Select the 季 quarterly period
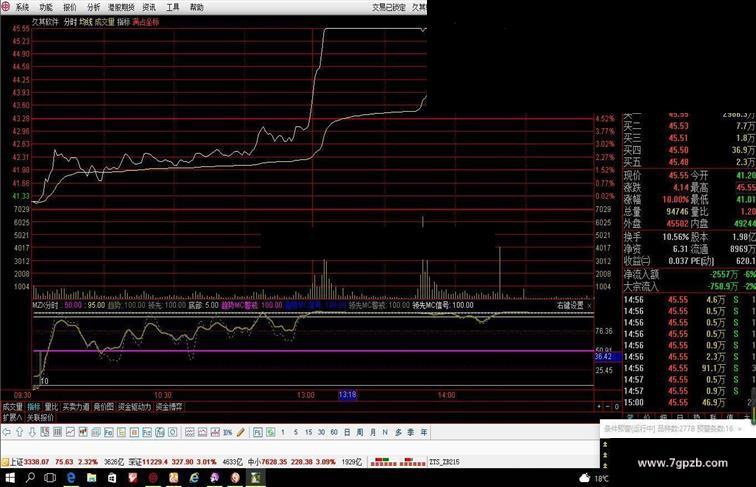 [x=410, y=432]
